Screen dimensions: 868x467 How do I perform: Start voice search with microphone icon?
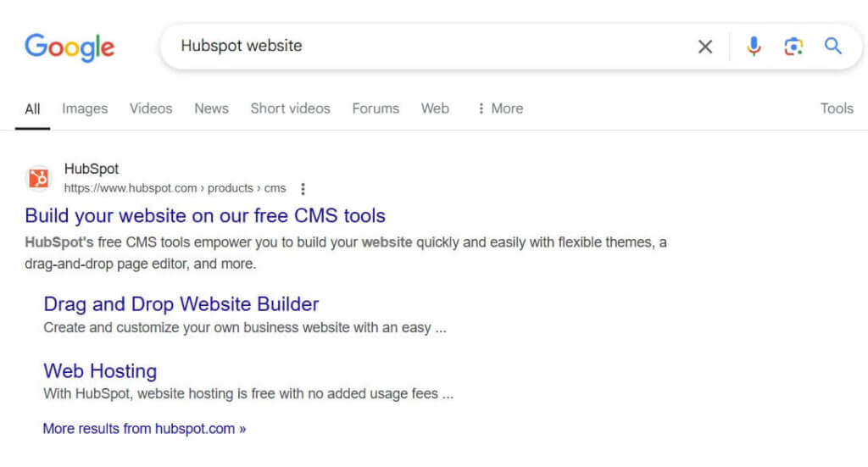[x=753, y=47]
